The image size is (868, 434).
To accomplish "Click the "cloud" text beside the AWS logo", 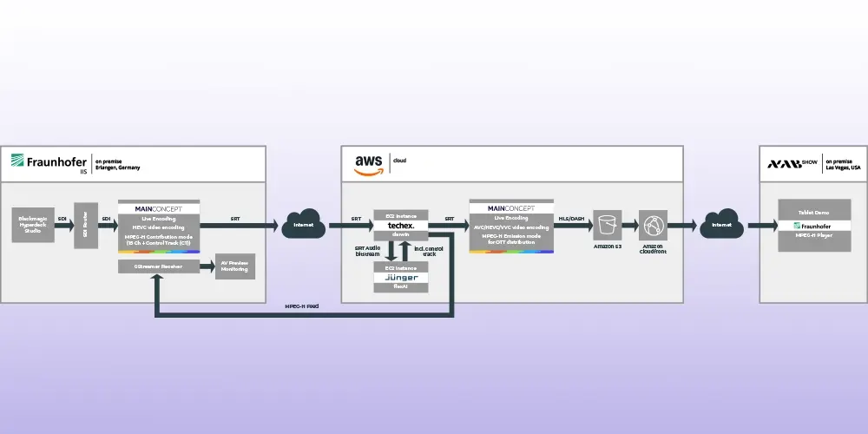I will tap(399, 161).
